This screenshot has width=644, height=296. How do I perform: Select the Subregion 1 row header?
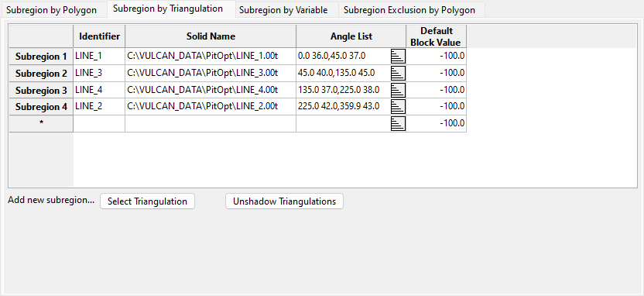click(41, 57)
